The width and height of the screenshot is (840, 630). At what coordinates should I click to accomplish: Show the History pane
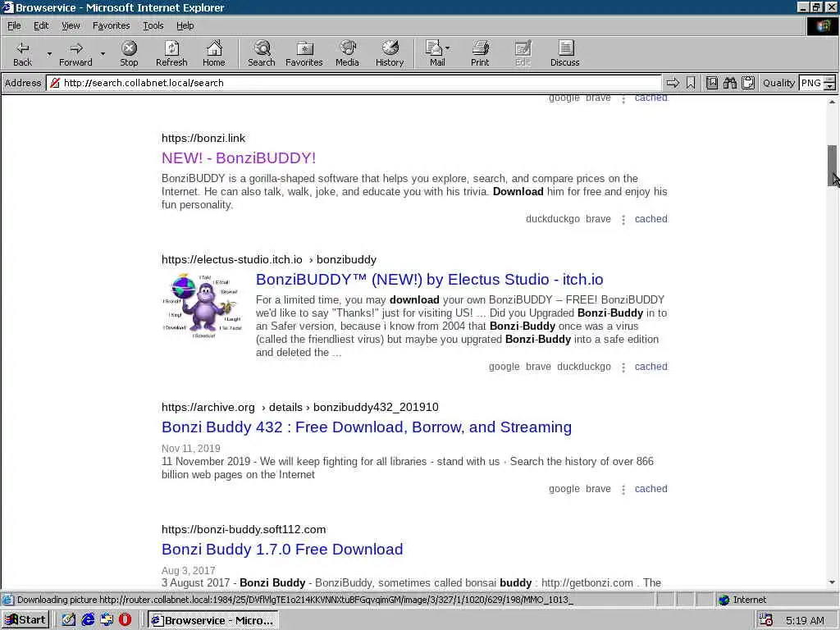[x=390, y=53]
